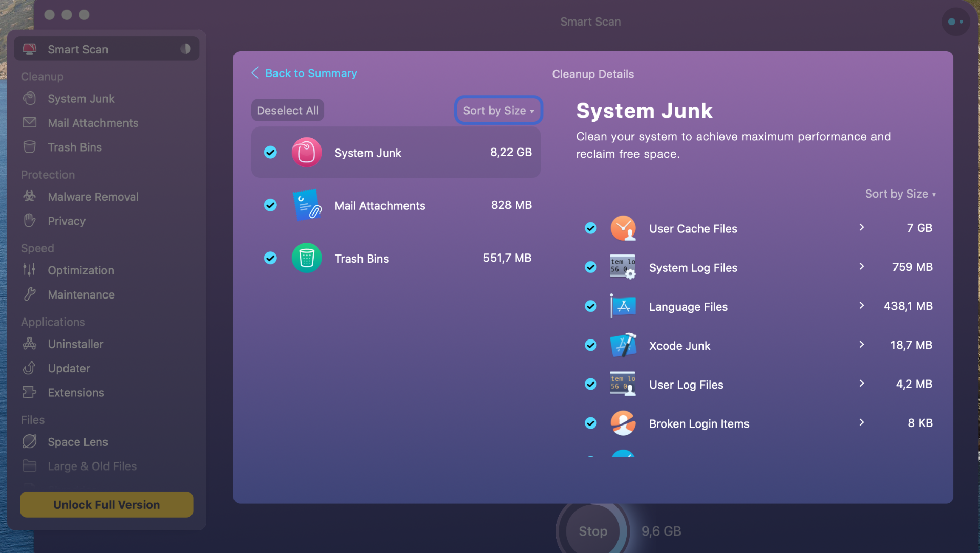Click the Malware Removal biohazard icon

(30, 196)
